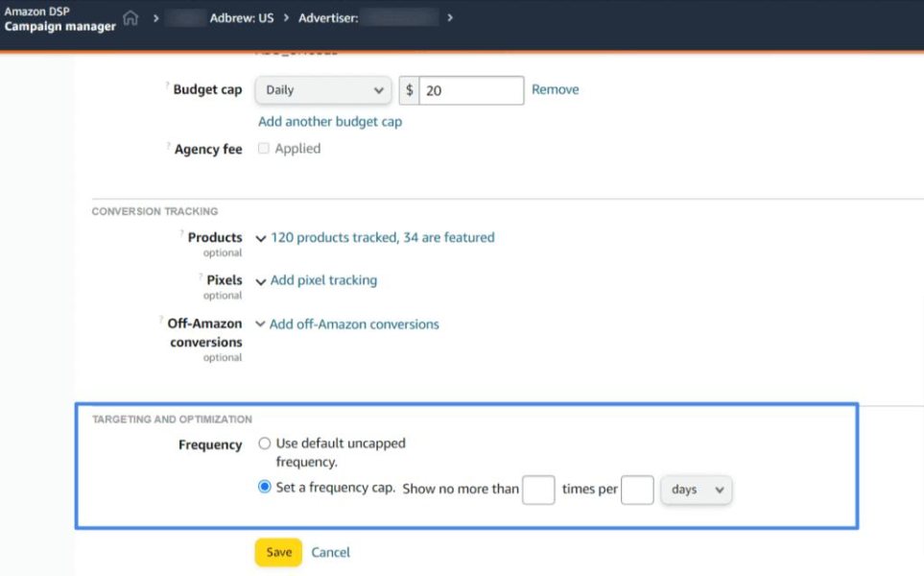
Task: Click chevron after home icon
Action: pyautogui.click(x=156, y=18)
